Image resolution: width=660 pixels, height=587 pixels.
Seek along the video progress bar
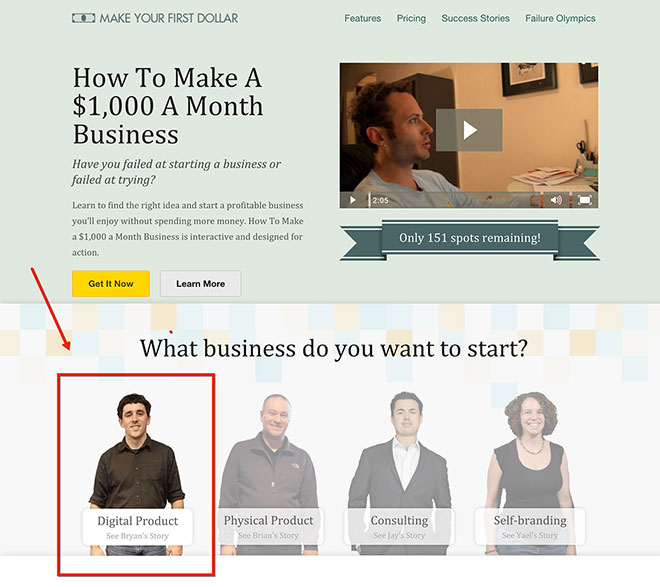pos(455,200)
